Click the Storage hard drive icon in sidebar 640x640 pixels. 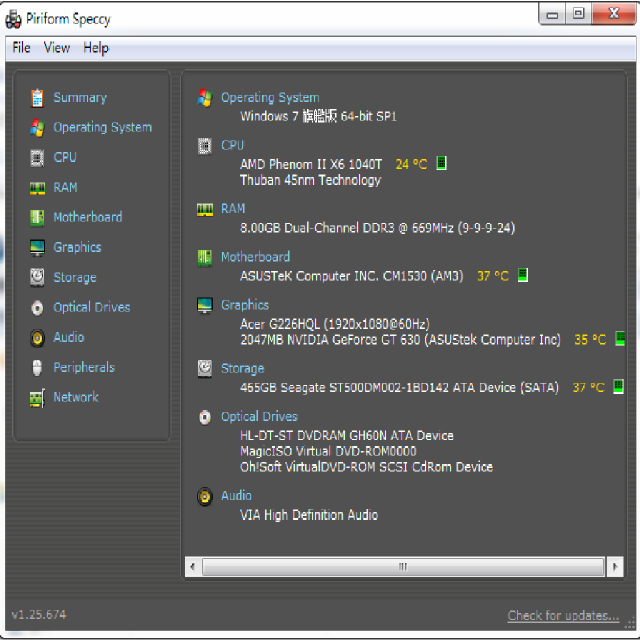(37, 278)
